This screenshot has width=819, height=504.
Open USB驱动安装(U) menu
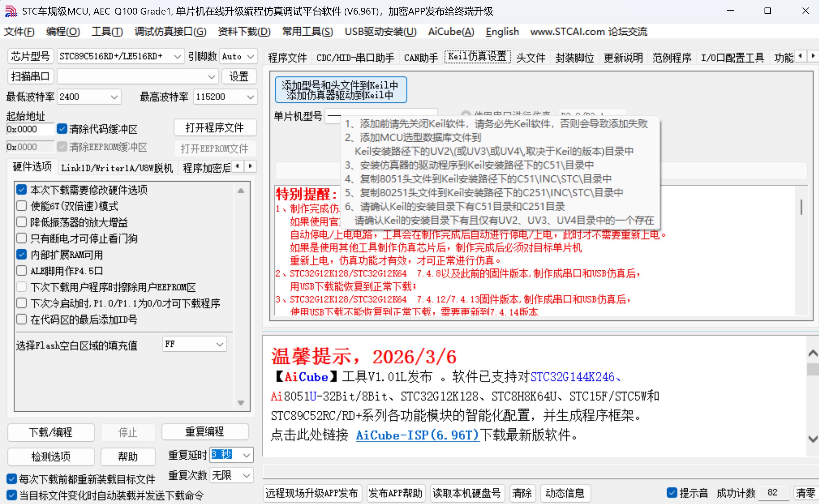380,32
